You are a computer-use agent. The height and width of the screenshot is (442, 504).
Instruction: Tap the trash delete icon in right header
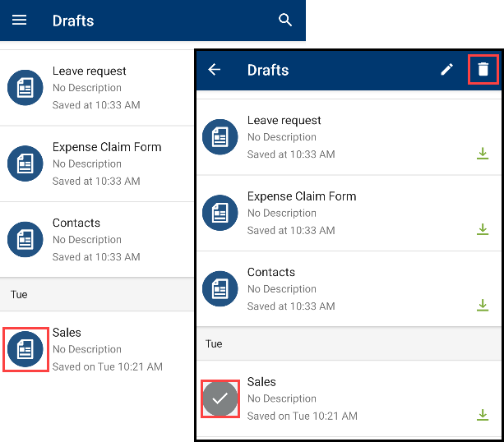pos(483,69)
